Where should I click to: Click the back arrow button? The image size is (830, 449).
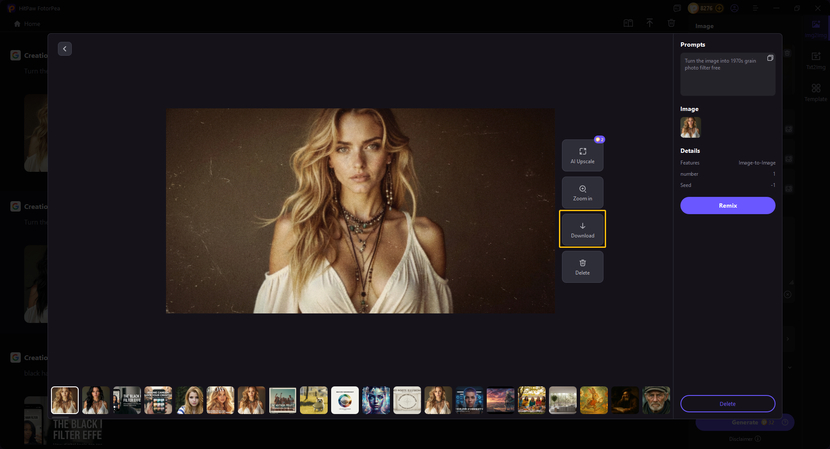click(x=65, y=49)
